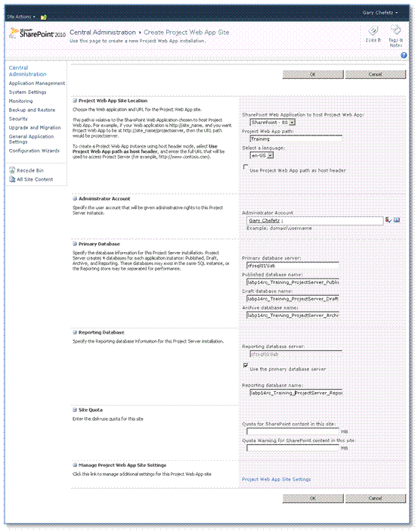This screenshot has width=418, height=532.
Task: Open the Select a language dropdown
Action: click(x=262, y=155)
